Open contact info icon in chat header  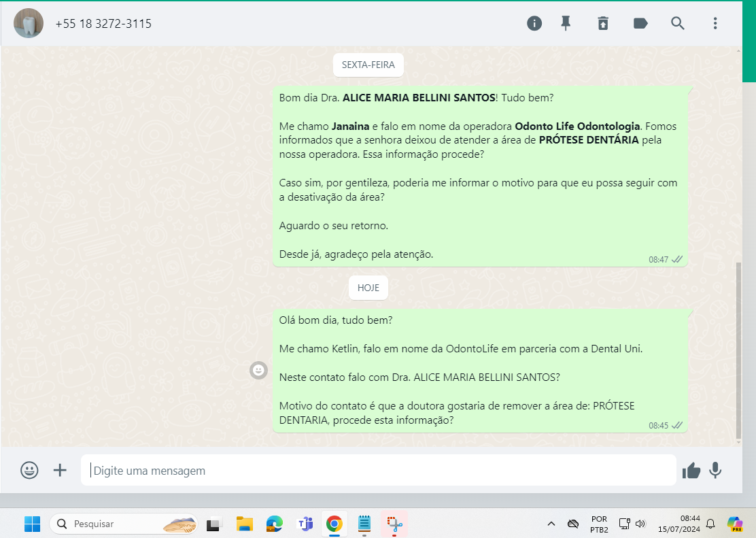pyautogui.click(x=534, y=23)
